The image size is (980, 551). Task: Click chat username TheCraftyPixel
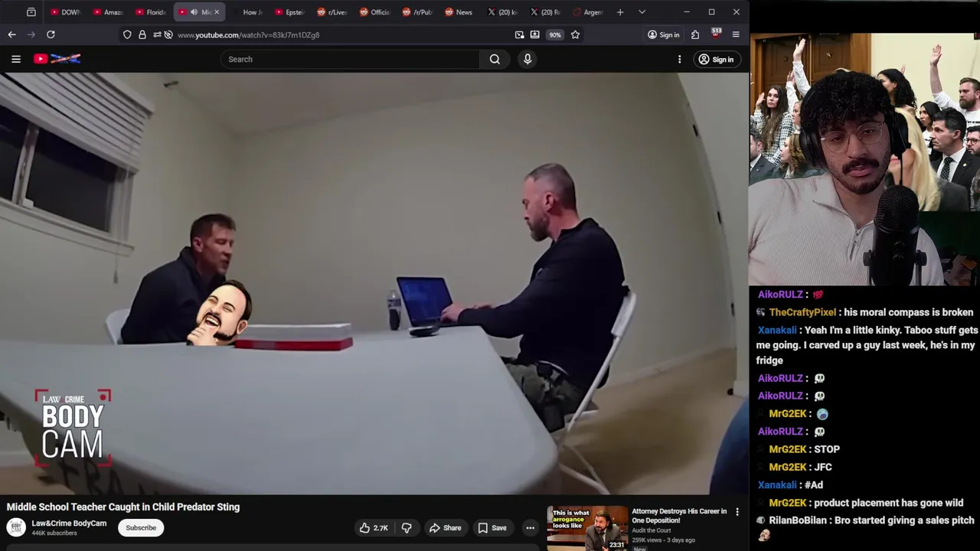coord(802,312)
